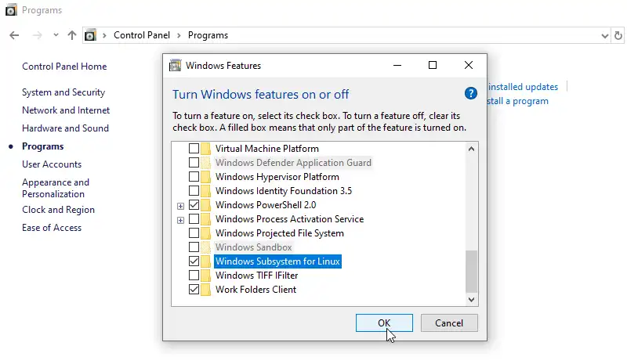Click chevron before Control Panel breadcrumb
Viewport: 627px width, 364px height.
pyautogui.click(x=104, y=35)
